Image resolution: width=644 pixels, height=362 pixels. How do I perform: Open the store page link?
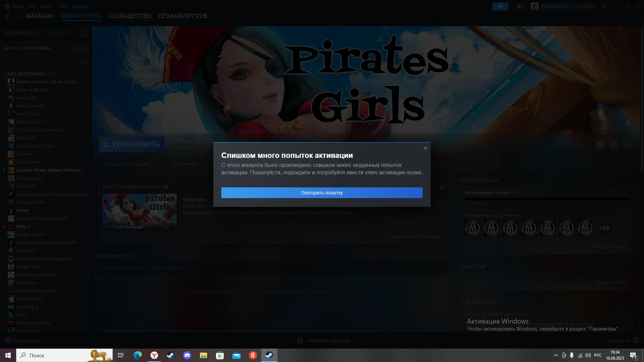(x=127, y=164)
